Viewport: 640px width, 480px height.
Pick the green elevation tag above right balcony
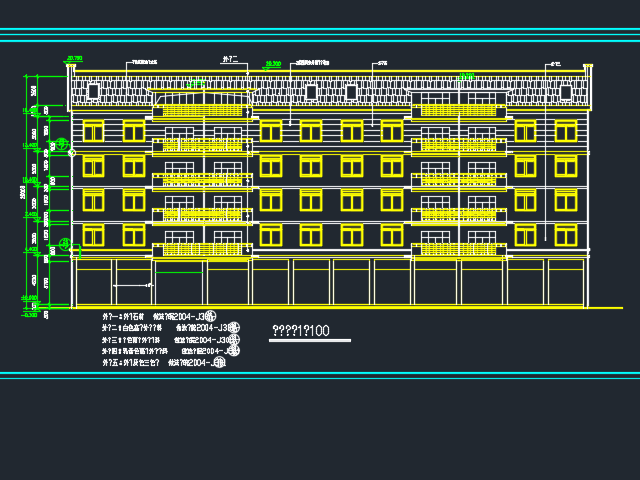tap(466, 75)
